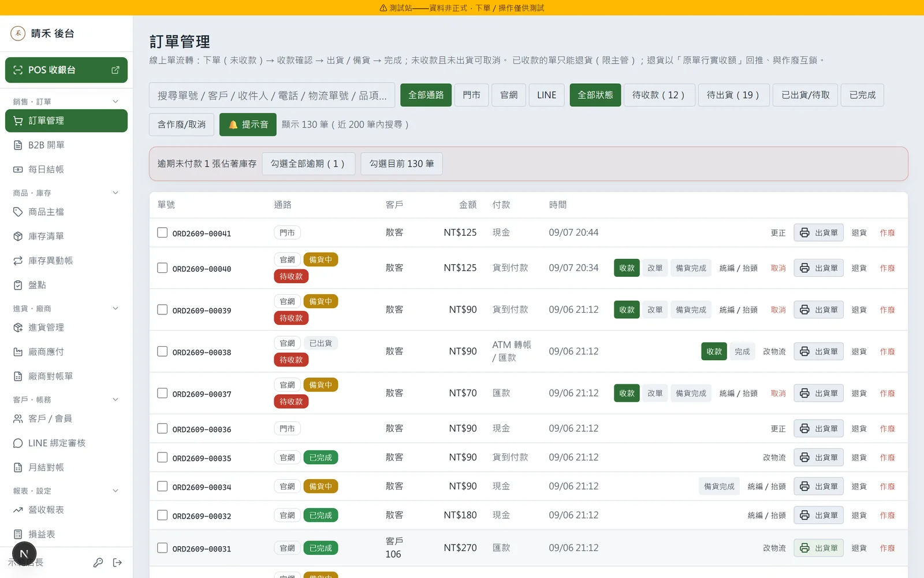Click the chat bubble icon beside LINE 綁定審核
This screenshot has width=924, height=578.
coord(18,443)
